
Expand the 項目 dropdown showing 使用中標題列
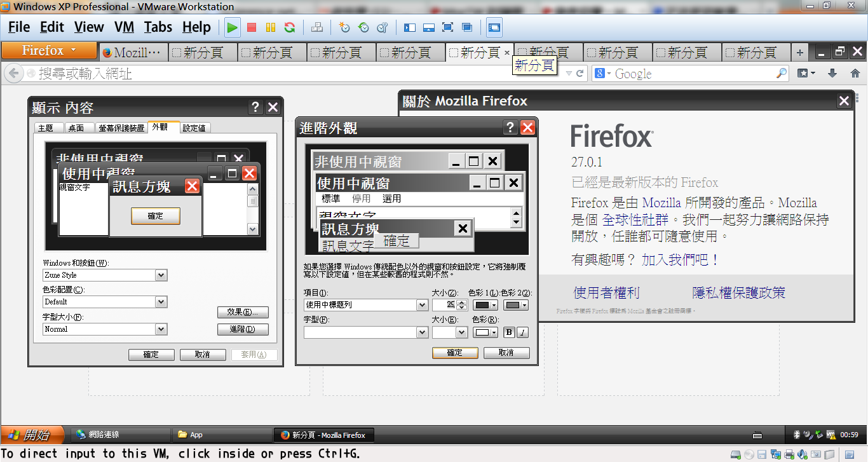(422, 305)
